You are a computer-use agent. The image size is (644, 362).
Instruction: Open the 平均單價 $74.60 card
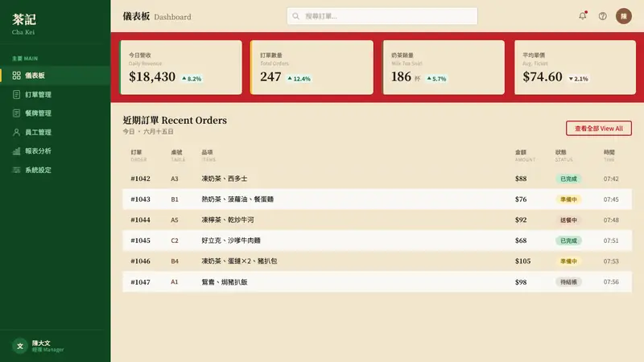click(575, 68)
